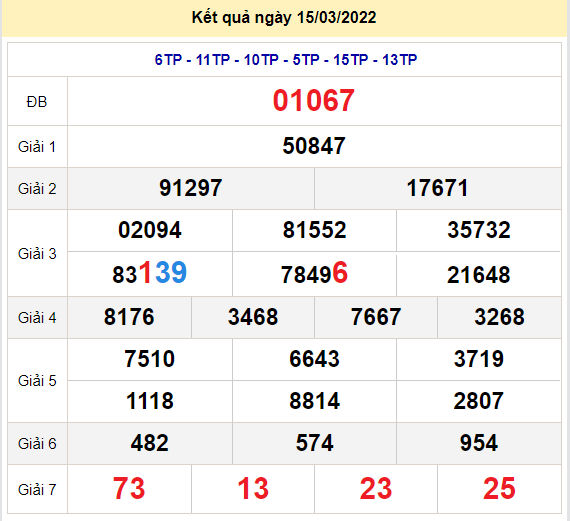Image resolution: width=570 pixels, height=521 pixels.
Task: Select Giải 6 number 574
Action: click(314, 443)
